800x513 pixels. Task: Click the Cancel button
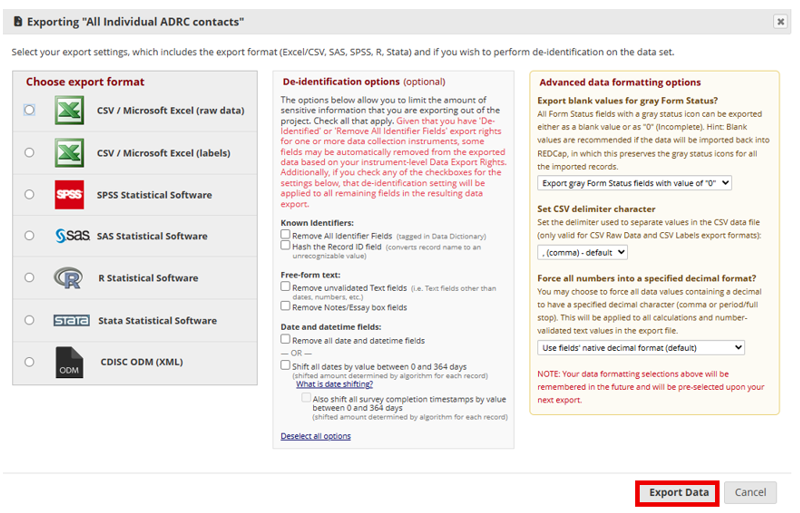tap(750, 493)
